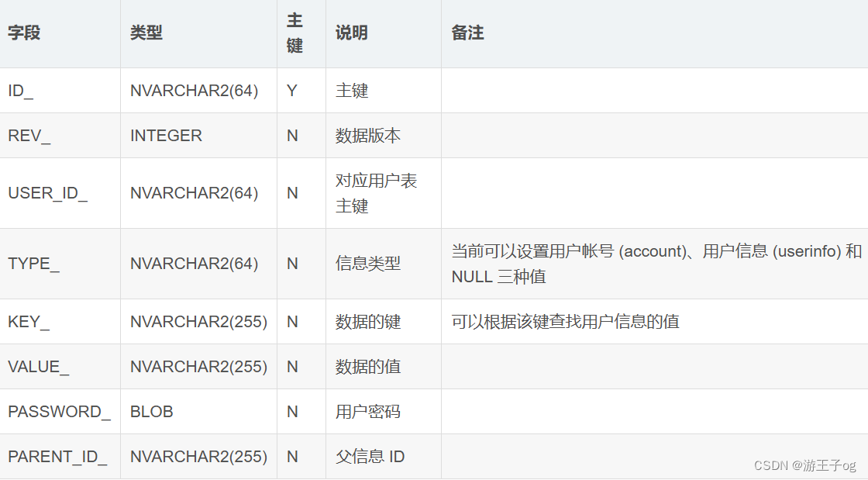The image size is (868, 480).
Task: Click the 数据版本 description cell
Action: (361, 136)
